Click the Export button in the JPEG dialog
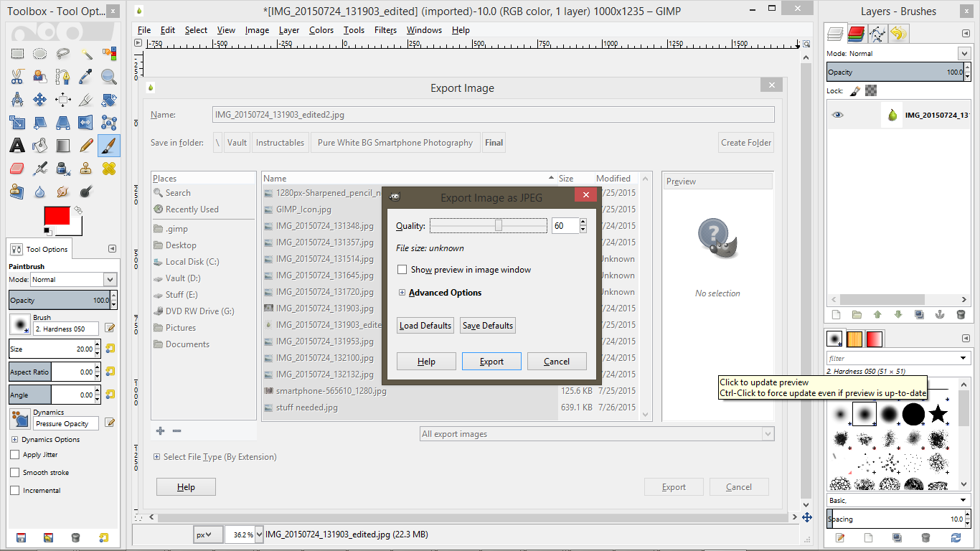The image size is (980, 551). tap(491, 361)
